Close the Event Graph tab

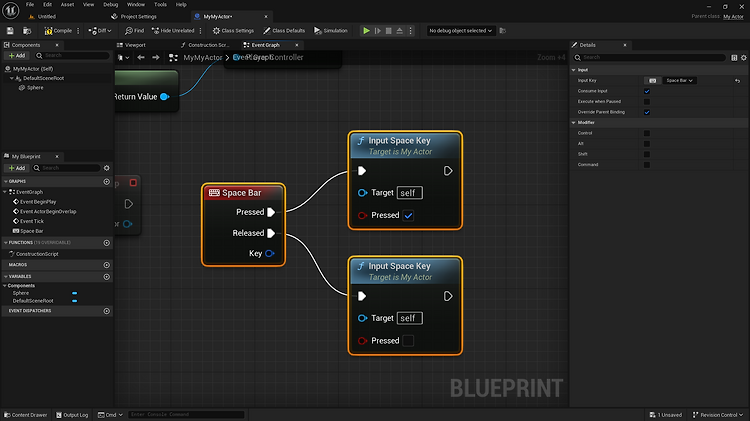[x=297, y=45]
